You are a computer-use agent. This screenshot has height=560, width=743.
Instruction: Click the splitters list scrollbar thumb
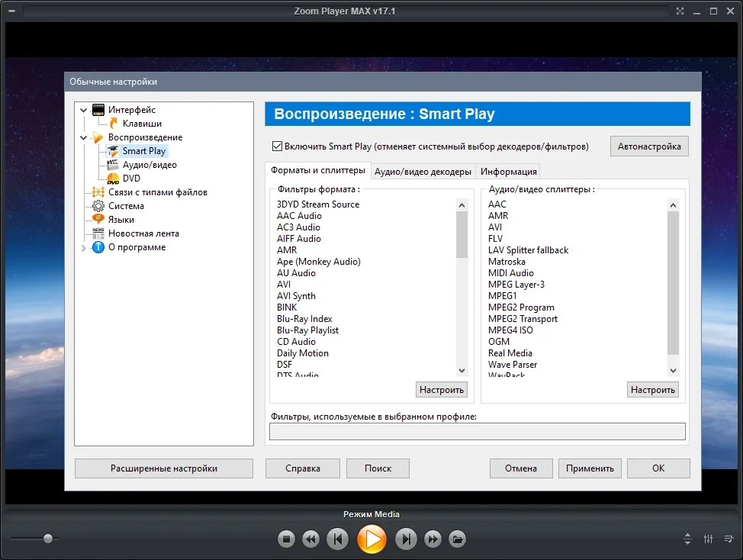tap(673, 283)
